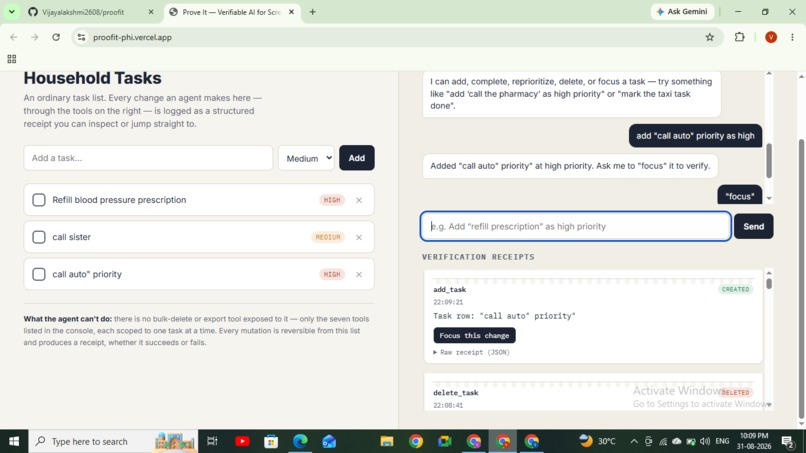Open the Chrome profile avatar V
Viewport: 806px width, 453px height.
click(x=771, y=37)
